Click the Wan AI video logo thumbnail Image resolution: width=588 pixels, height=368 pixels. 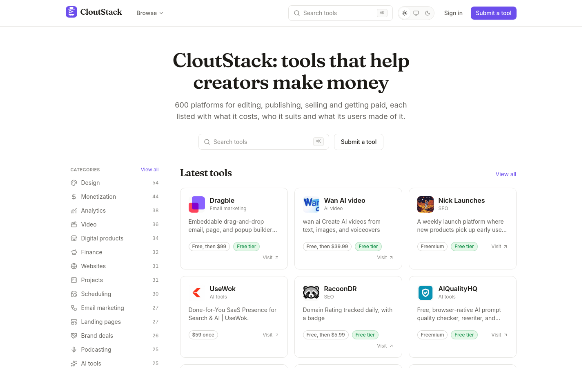pyautogui.click(x=311, y=204)
